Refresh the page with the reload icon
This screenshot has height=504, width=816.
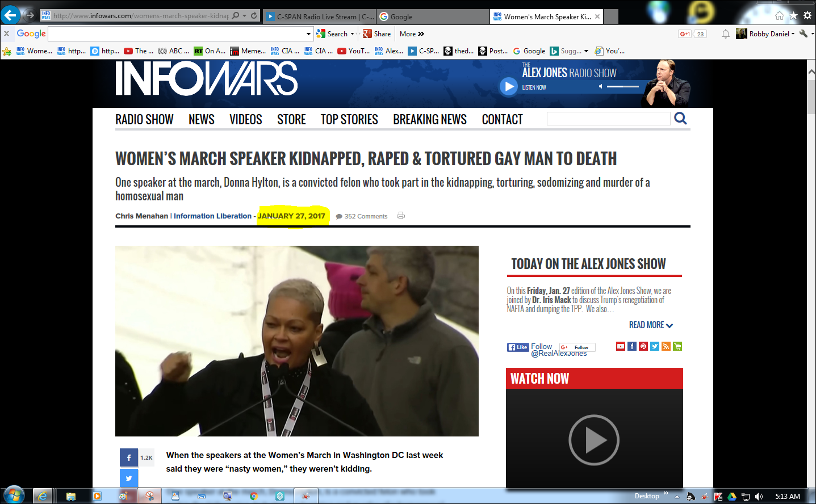[254, 16]
